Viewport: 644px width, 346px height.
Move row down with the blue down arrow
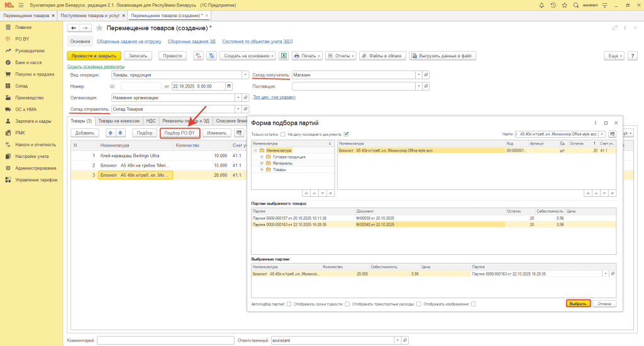click(x=121, y=133)
